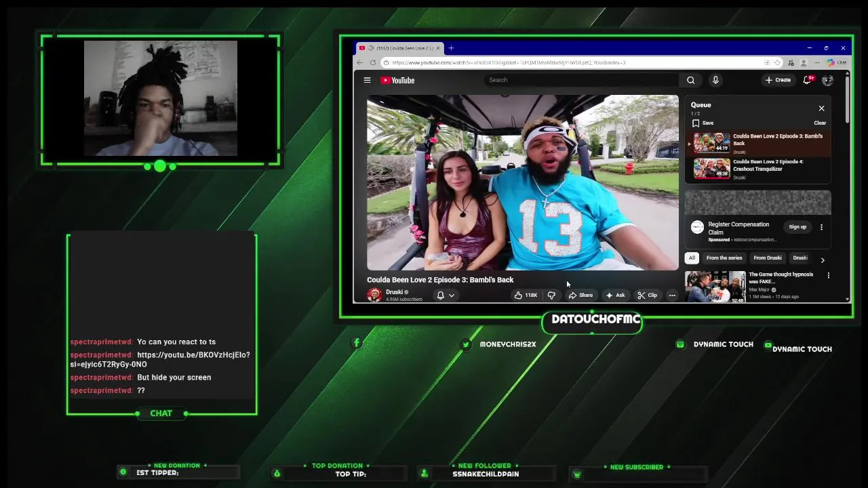Open the browser extensions icon
868x488 pixels.
791,62
